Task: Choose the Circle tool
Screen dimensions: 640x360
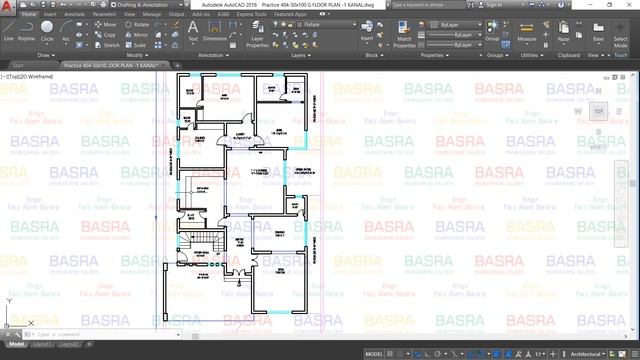Action: pos(47,31)
